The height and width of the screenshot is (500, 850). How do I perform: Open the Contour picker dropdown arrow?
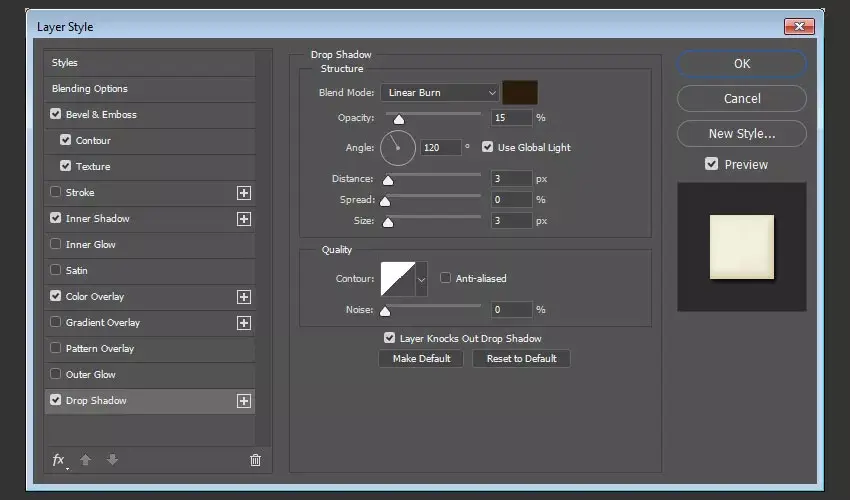point(421,279)
